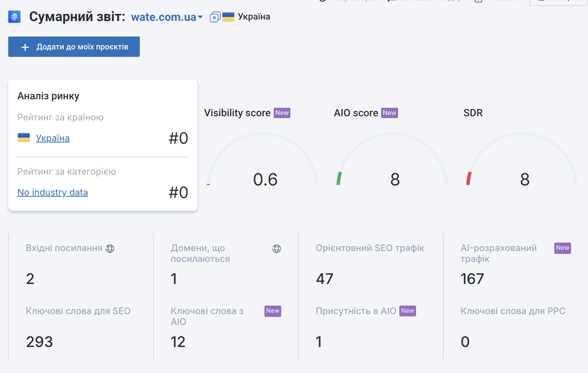This screenshot has height=373, width=588.
Task: Click the wate.com.ua site favicon
Action: click(14, 17)
